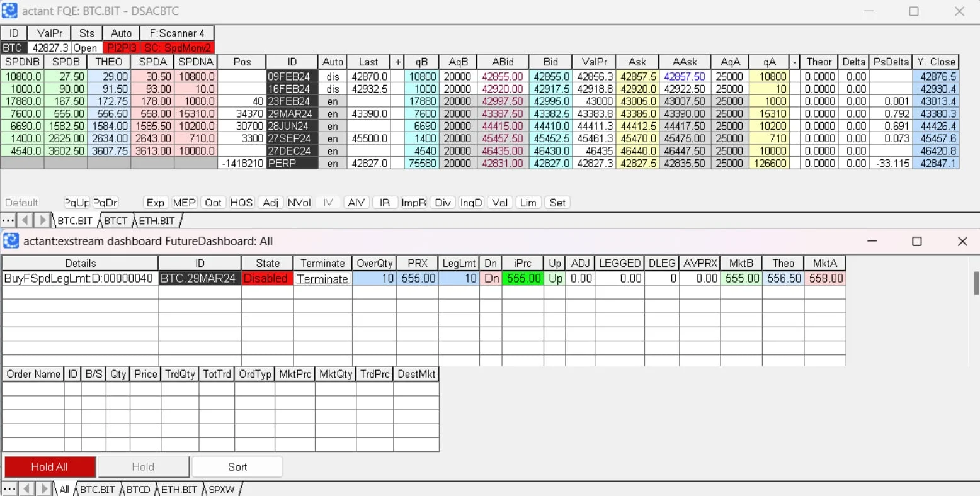Toggle the red PI2PI3 auto indicator

click(x=122, y=48)
